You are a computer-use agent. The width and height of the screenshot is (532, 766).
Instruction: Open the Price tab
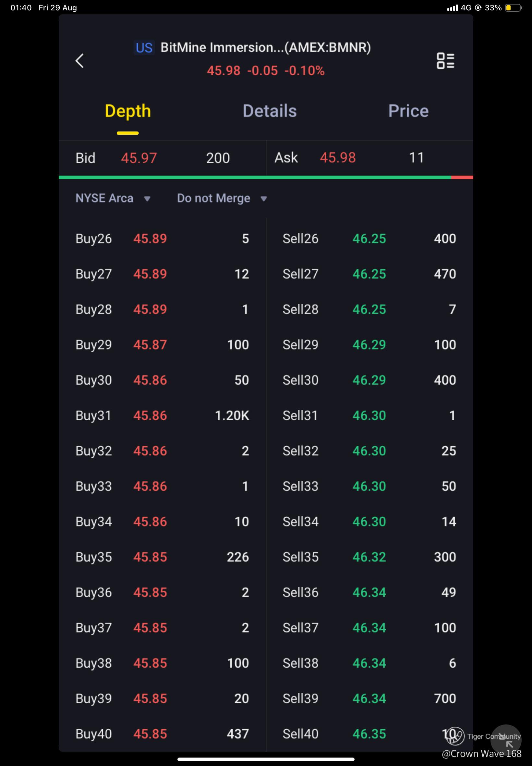point(408,111)
